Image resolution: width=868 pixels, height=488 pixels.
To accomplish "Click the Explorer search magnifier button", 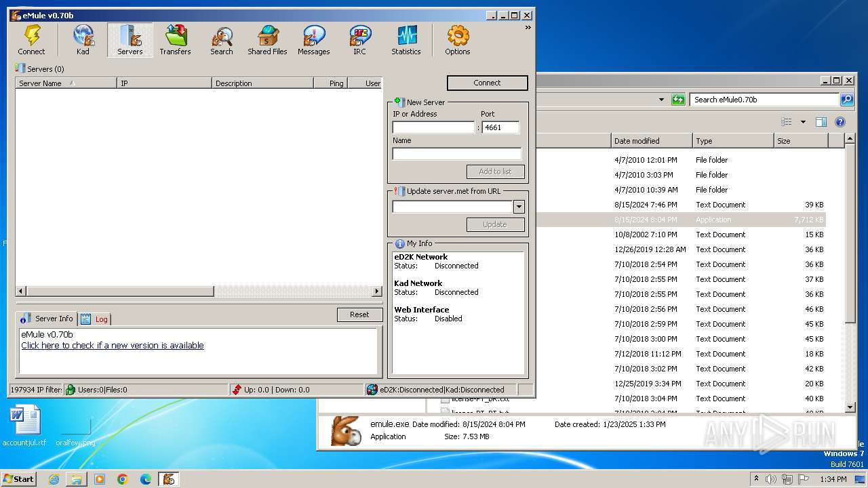I will (x=847, y=100).
